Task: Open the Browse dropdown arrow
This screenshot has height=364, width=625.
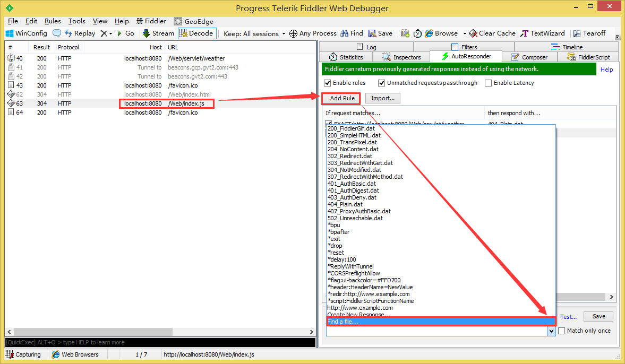Action: point(464,34)
